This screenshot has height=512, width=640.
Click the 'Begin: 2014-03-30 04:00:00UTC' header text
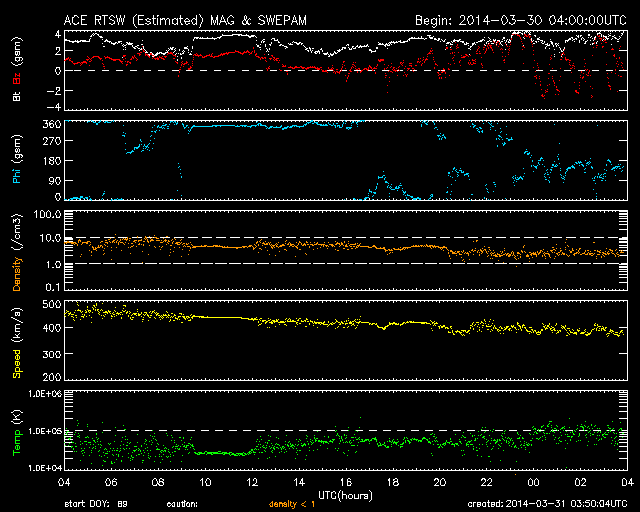click(521, 20)
